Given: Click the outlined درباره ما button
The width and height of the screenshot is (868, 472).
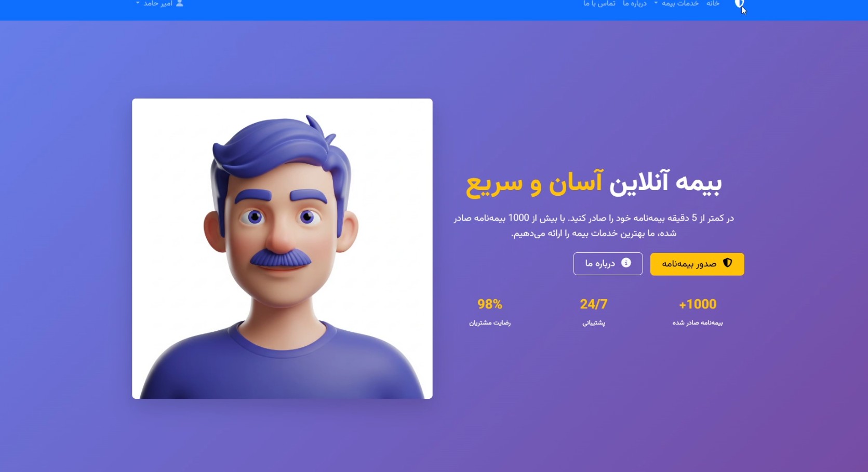Looking at the screenshot, I should pyautogui.click(x=608, y=264).
